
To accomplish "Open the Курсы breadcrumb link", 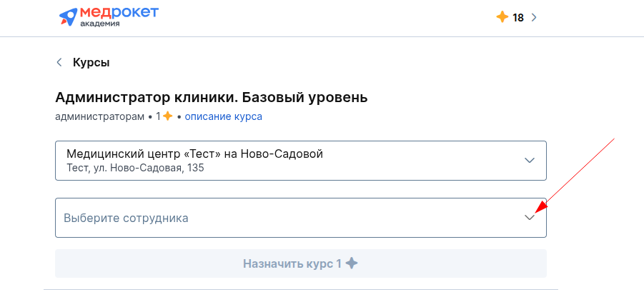I will tap(91, 63).
